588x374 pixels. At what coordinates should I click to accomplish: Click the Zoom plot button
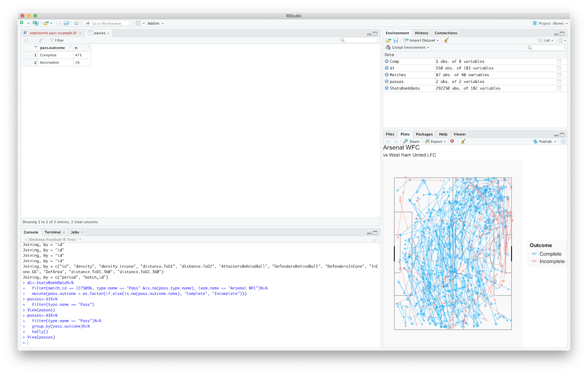[412, 141]
